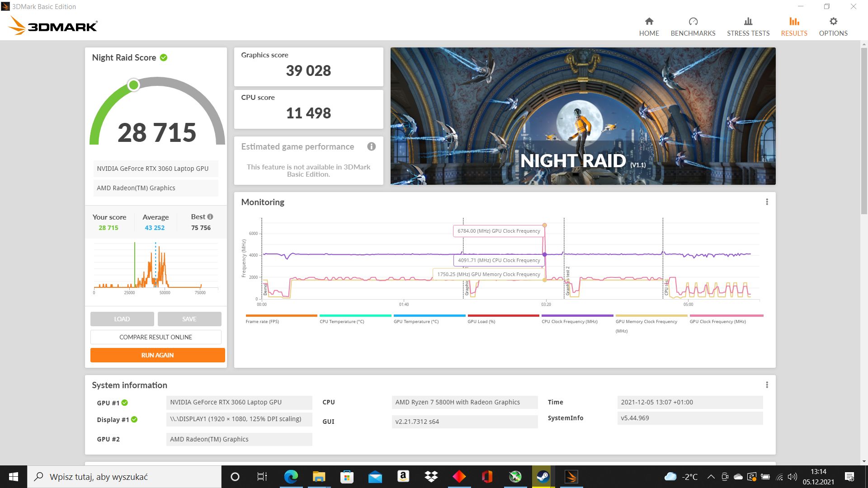Switch to STRESS TESTS tab
Screen dimensions: 868x488
pyautogui.click(x=748, y=27)
